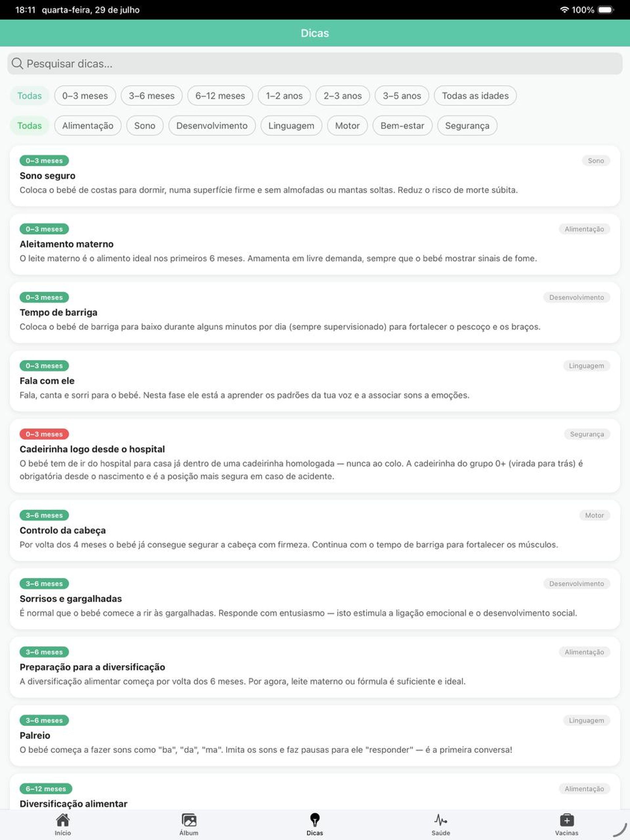Open the Álbum photo tab icon

click(x=189, y=820)
